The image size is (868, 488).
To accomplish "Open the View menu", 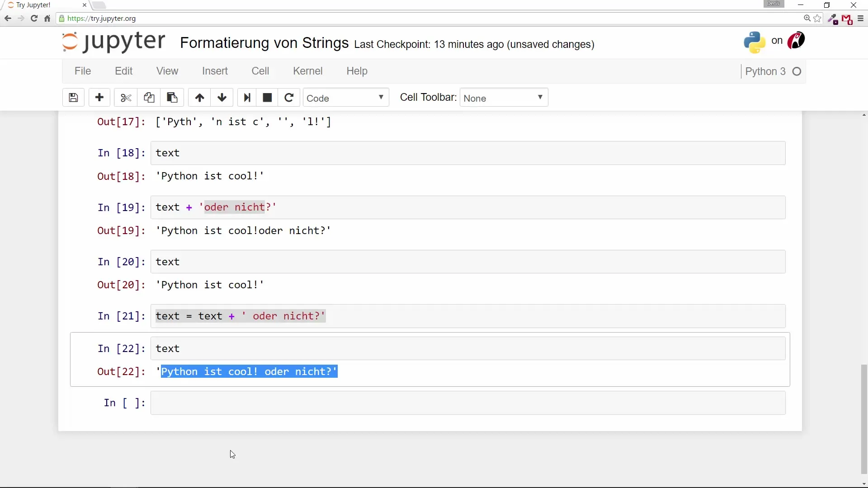I will (x=167, y=71).
